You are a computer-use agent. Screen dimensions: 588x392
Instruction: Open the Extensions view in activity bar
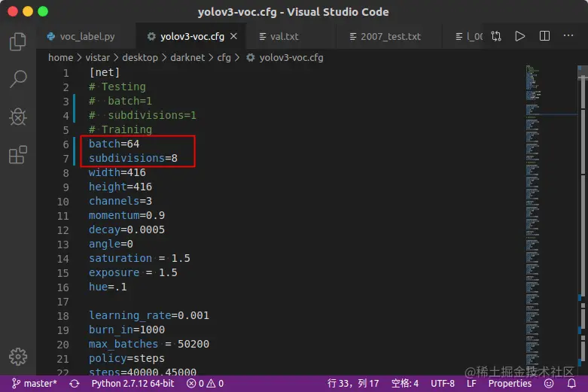pos(17,155)
